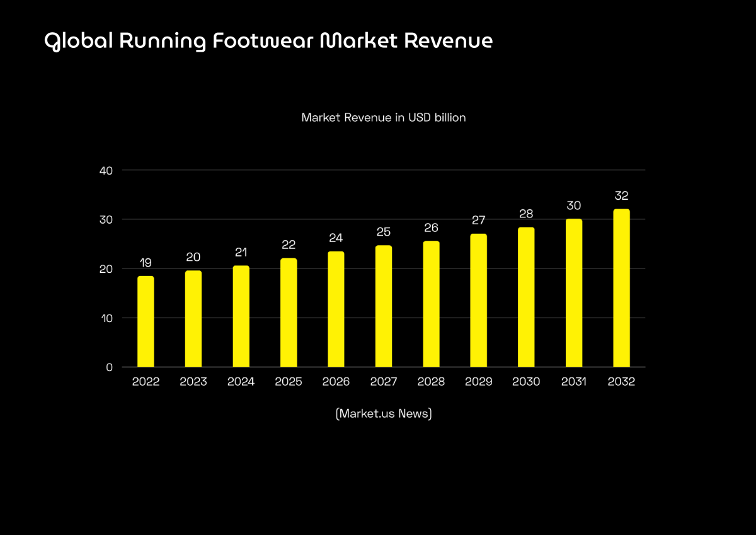Click the yellow bar for 2024
This screenshot has width=756, height=535.
(241, 316)
